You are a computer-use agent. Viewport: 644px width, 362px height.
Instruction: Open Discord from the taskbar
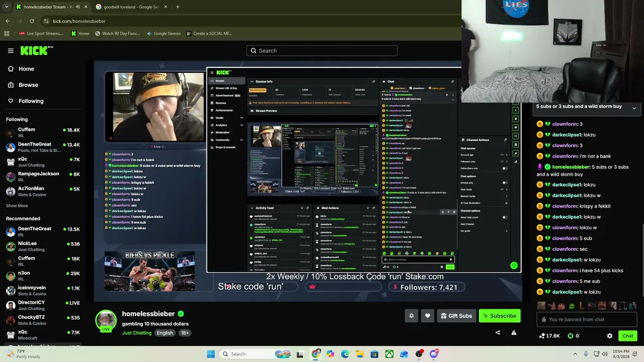click(434, 354)
